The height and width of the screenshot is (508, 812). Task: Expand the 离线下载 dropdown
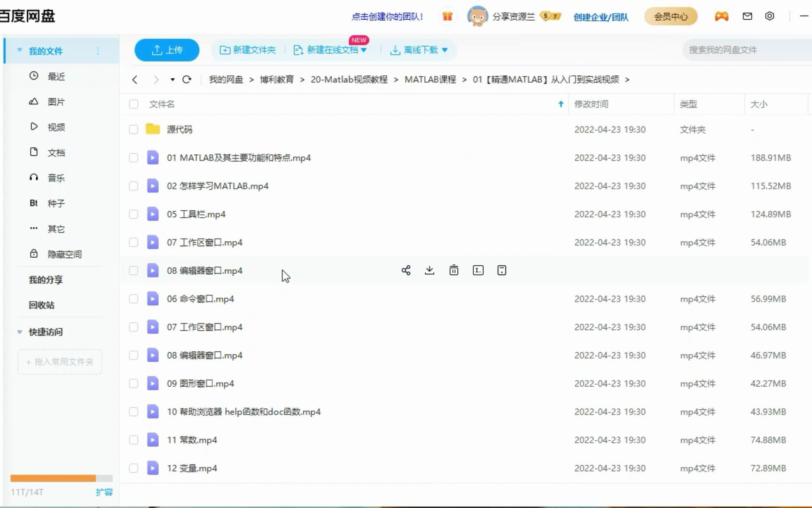(x=445, y=50)
